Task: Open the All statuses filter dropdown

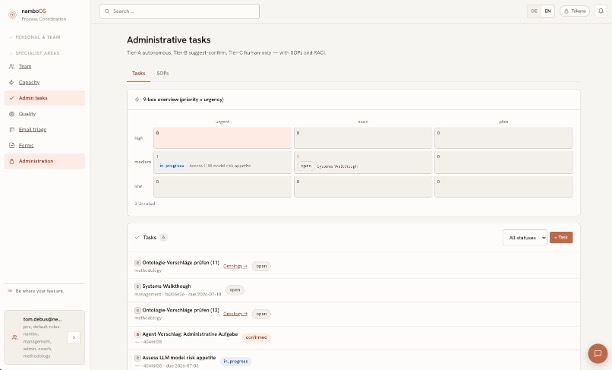Action: pos(525,237)
